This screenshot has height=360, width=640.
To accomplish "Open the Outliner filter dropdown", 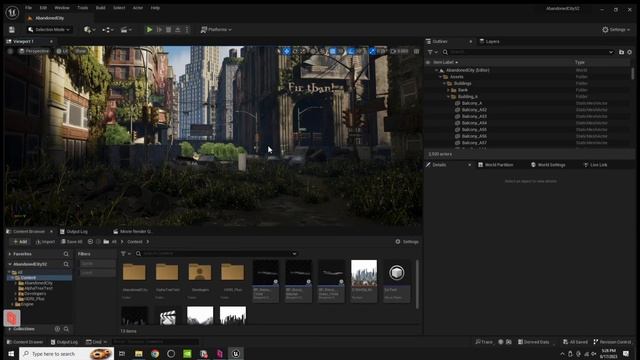I will (432, 52).
